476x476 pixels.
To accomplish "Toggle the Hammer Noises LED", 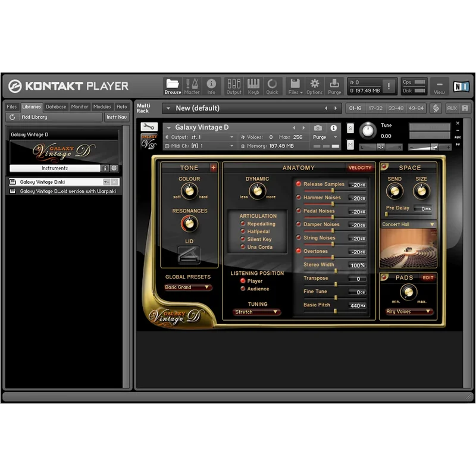I will coord(299,198).
